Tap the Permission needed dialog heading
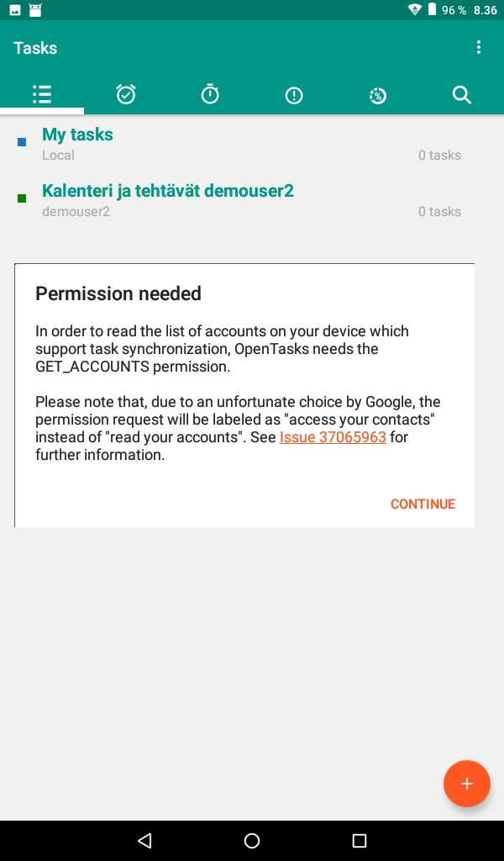This screenshot has width=504, height=861. (x=118, y=293)
